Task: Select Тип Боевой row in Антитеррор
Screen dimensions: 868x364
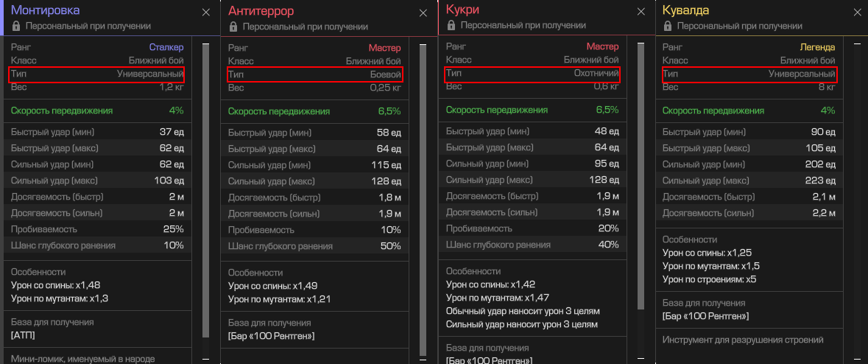Action: [314, 75]
